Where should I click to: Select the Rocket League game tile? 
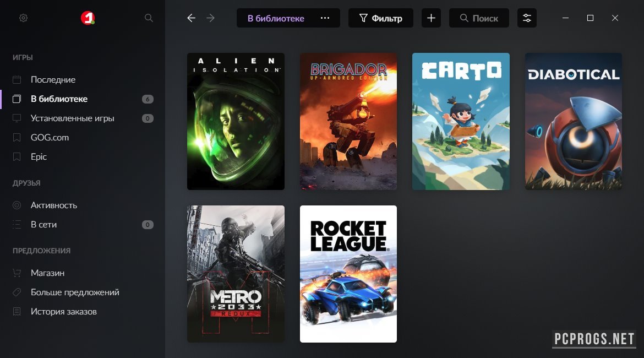click(x=348, y=274)
